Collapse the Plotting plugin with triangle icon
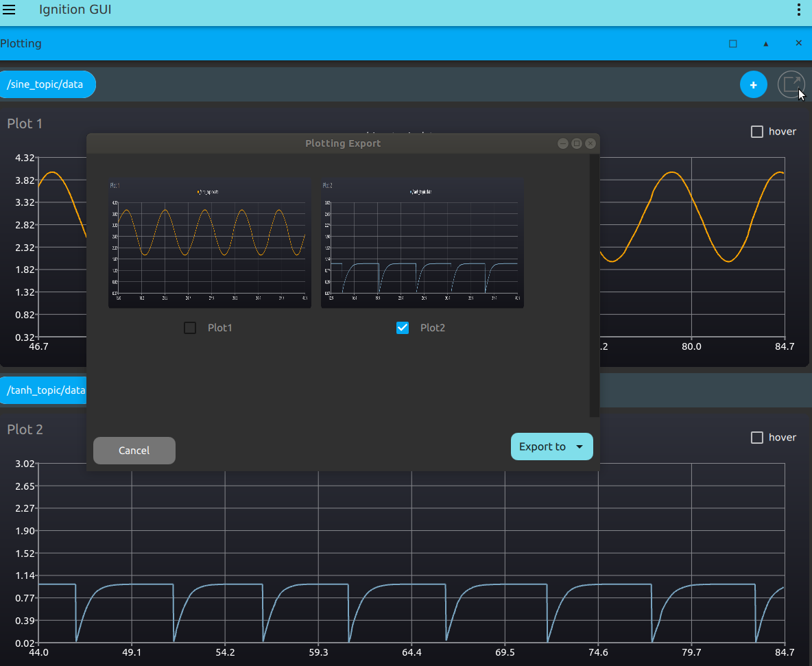 (765, 43)
